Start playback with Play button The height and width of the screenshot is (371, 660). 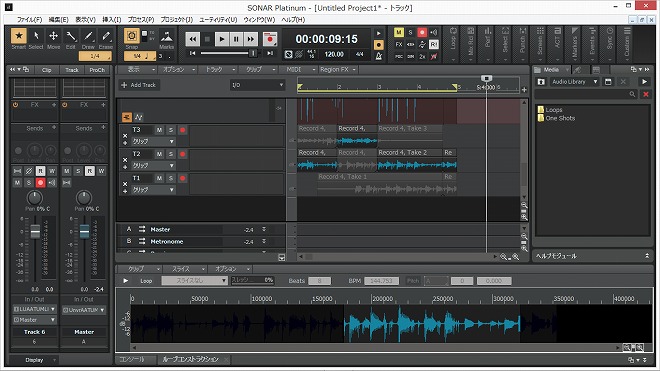(x=221, y=39)
